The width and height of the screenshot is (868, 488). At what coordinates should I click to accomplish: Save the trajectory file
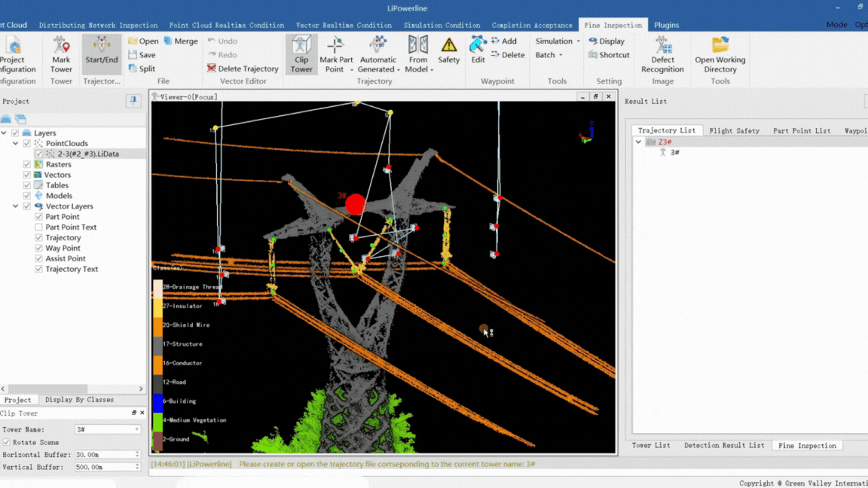tap(142, 55)
